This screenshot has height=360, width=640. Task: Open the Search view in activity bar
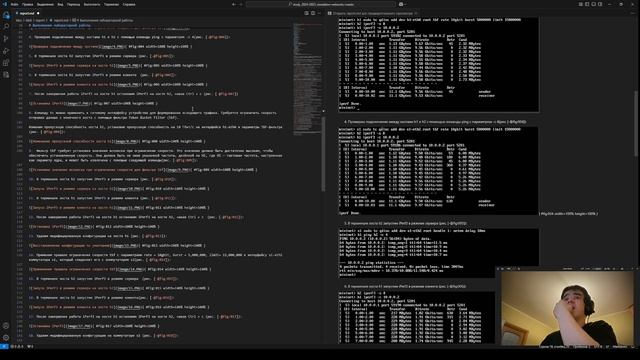click(6, 27)
